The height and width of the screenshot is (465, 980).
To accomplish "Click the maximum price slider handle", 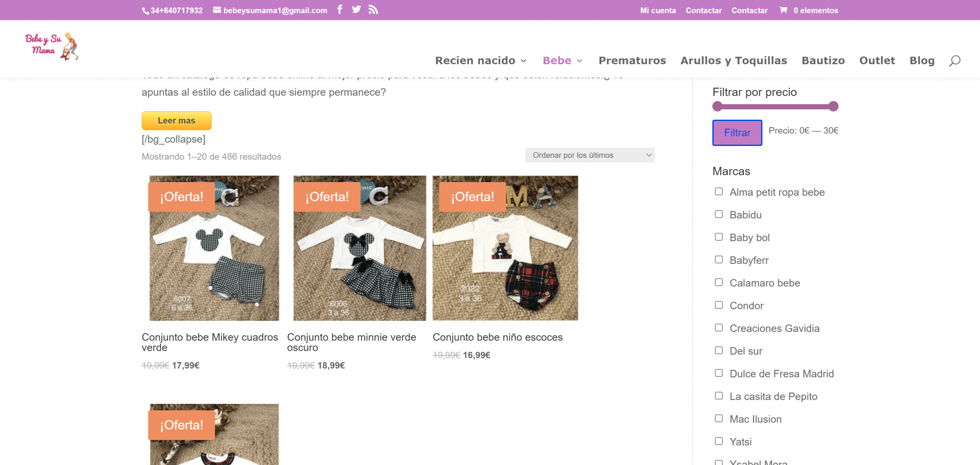I will [x=833, y=106].
